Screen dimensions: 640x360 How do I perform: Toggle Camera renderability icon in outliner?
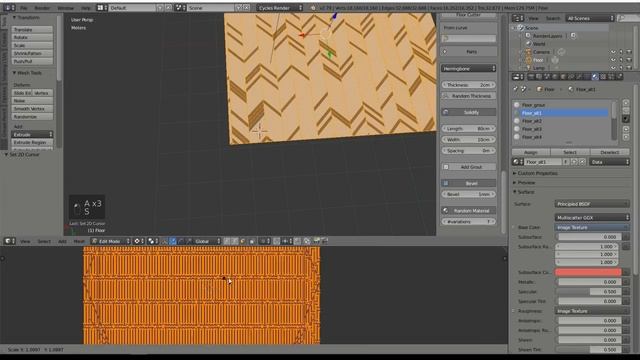[x=629, y=52]
